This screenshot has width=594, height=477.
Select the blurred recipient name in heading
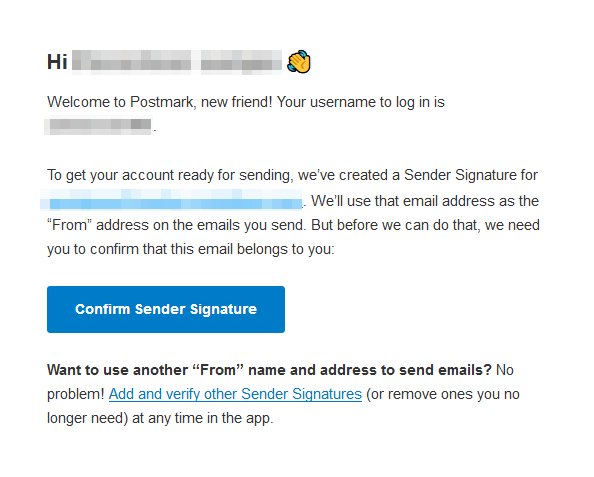click(x=177, y=61)
